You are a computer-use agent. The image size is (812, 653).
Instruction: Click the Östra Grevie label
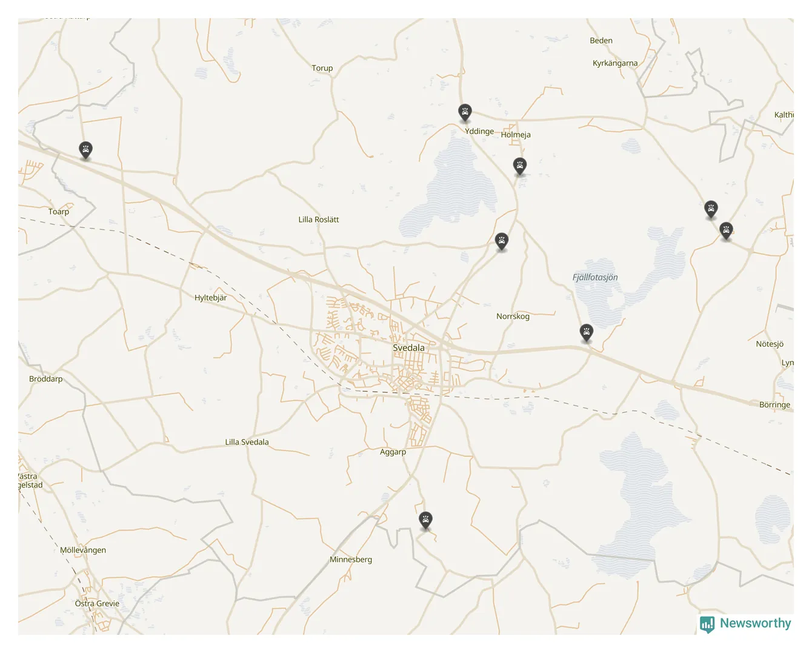coord(97,603)
